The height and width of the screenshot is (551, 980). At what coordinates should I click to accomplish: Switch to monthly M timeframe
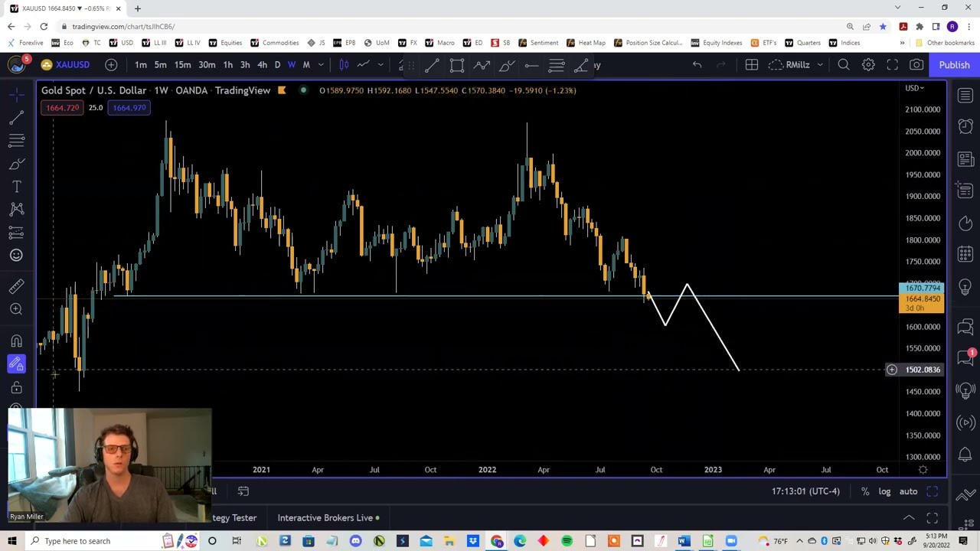pos(306,65)
